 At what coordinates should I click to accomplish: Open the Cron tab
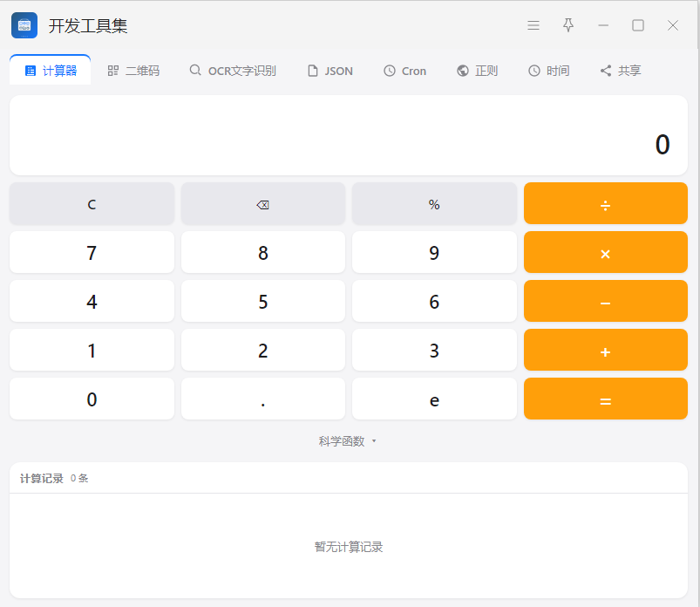tap(404, 71)
